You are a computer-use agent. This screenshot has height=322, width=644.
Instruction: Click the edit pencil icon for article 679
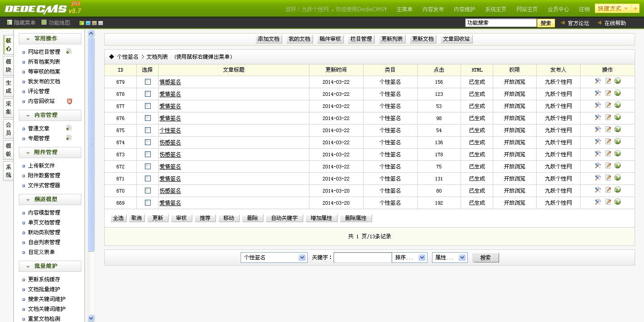click(x=608, y=81)
